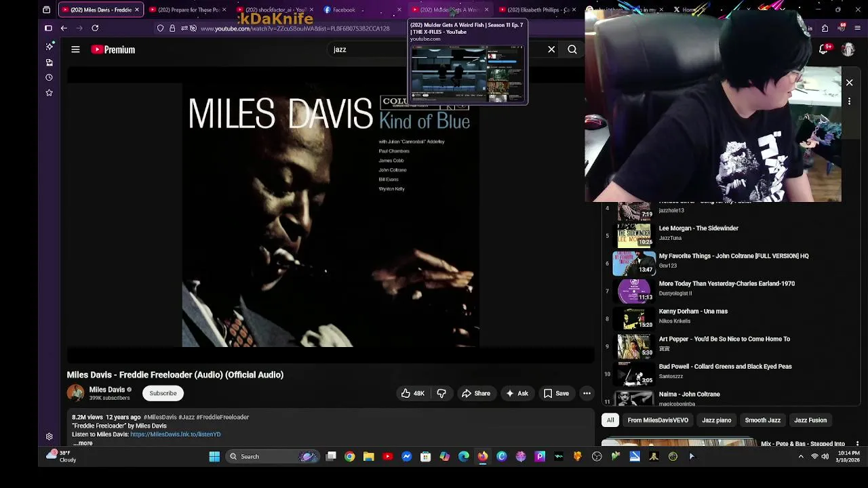This screenshot has height=488, width=868.
Task: Open playlist panel three-dot options
Action: click(x=849, y=101)
